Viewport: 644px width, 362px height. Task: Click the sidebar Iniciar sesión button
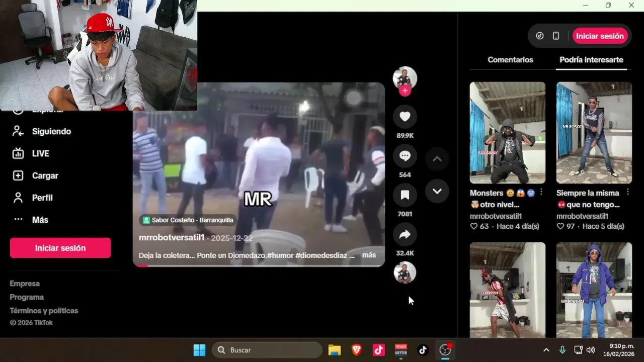[x=60, y=248]
